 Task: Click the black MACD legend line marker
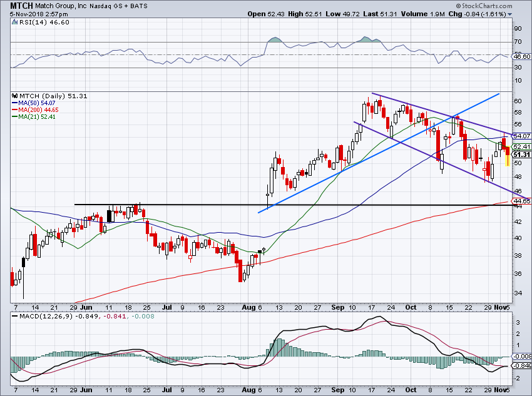15,316
